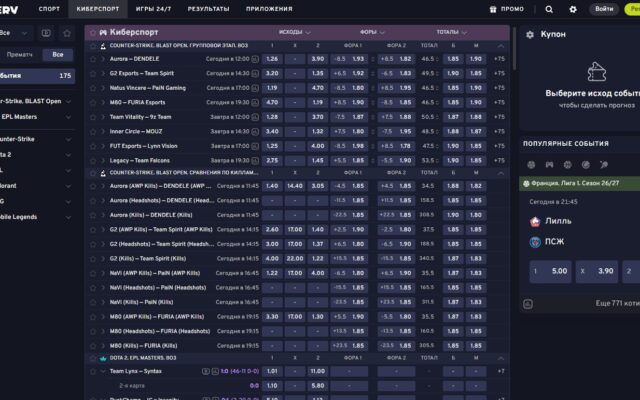Click the Войти login button

click(x=604, y=9)
